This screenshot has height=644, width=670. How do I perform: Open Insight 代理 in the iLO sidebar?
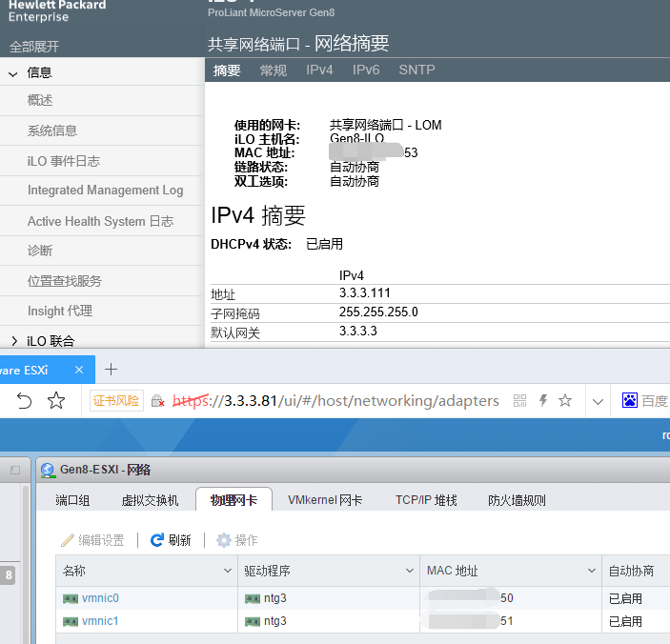pyautogui.click(x=60, y=311)
